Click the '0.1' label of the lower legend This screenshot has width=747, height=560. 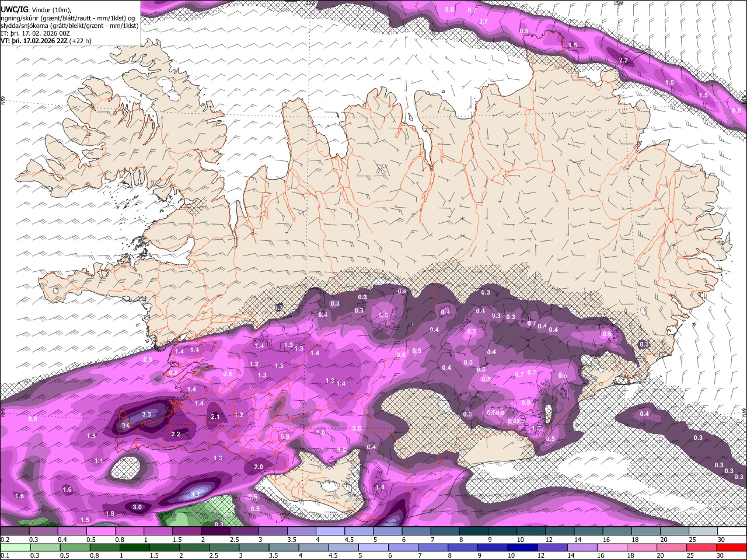pos(5,555)
